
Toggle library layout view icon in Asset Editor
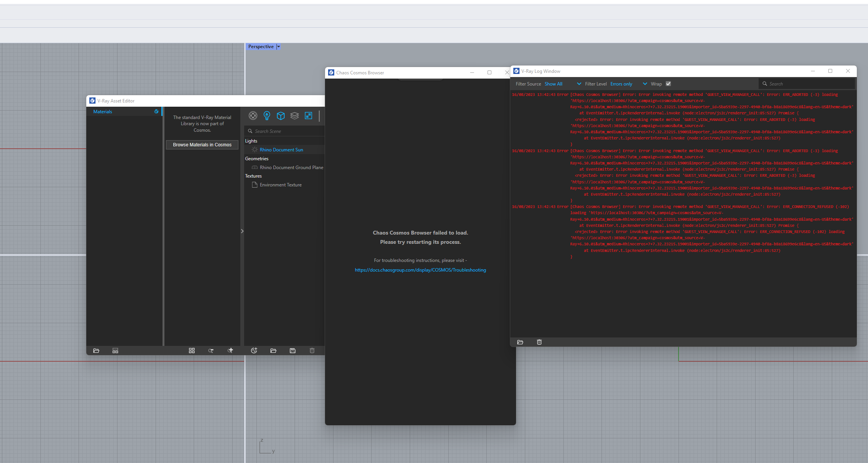pos(115,351)
